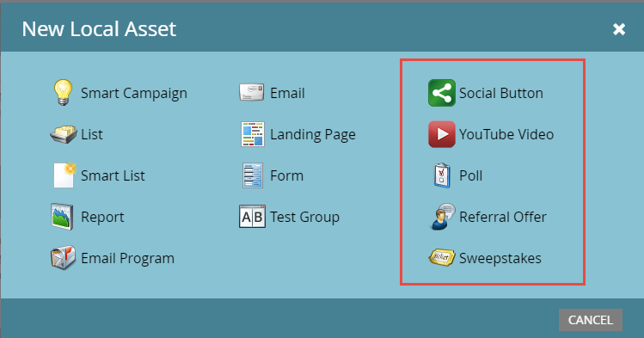Click the Email envelope icon
Image resolution: width=644 pixels, height=338 pixels.
pyautogui.click(x=252, y=92)
